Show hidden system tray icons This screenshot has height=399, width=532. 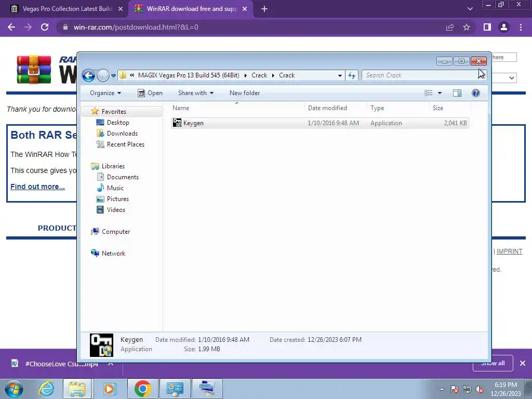442,389
